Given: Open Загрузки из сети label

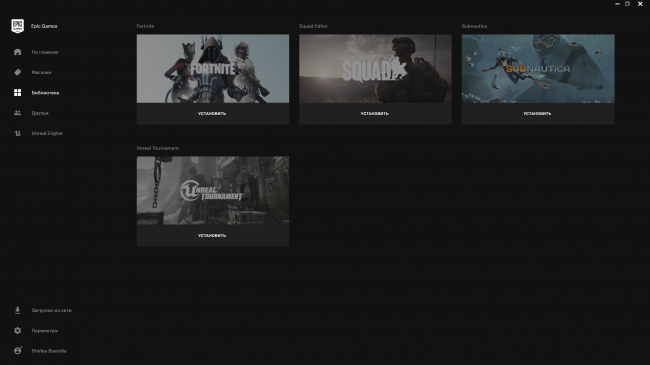Looking at the screenshot, I should coord(51,310).
